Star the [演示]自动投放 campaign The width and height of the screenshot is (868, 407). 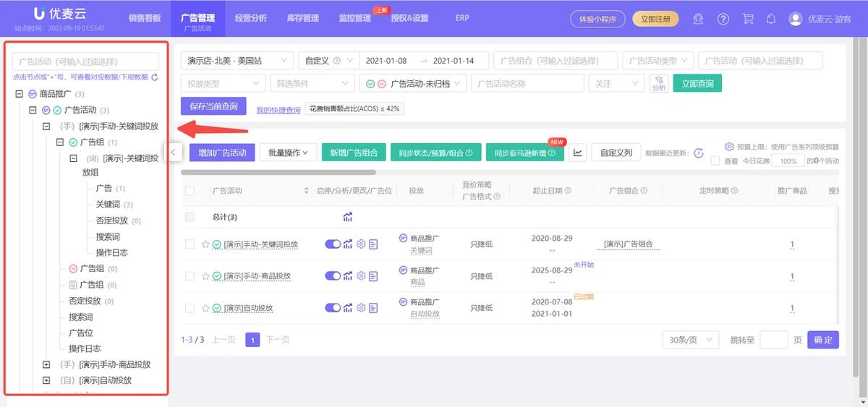point(205,308)
